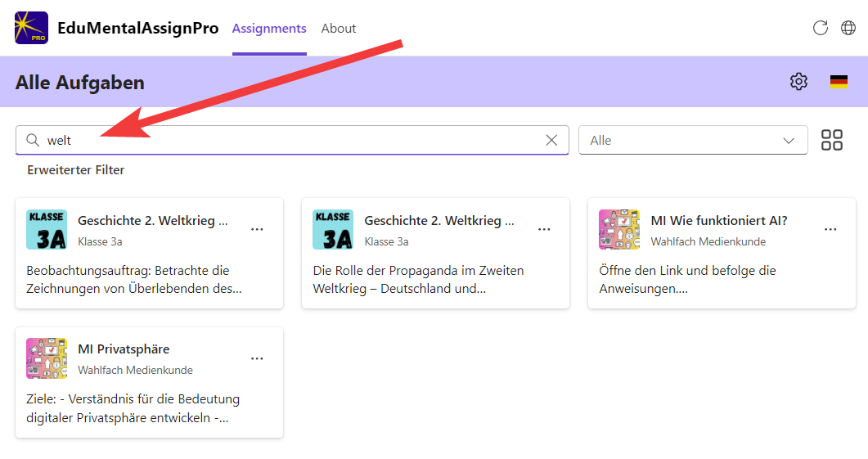Open more options on 'MI Privatsphäre' card

pyautogui.click(x=257, y=358)
